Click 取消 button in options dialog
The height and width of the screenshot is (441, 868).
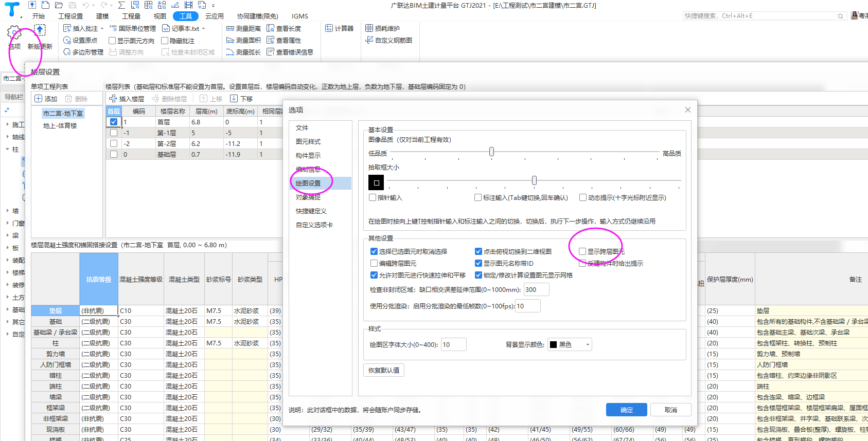pyautogui.click(x=671, y=410)
